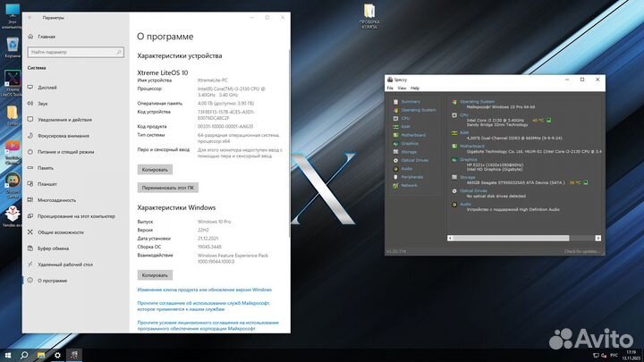Click РУС language indicator in tray
Screen dimensions: 644x362
coord(614,355)
